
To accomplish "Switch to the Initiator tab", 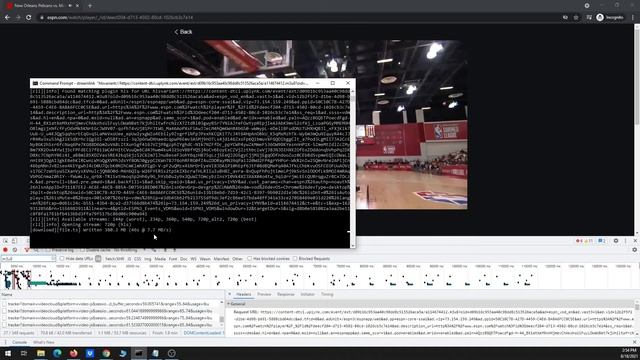I will coord(308,294).
